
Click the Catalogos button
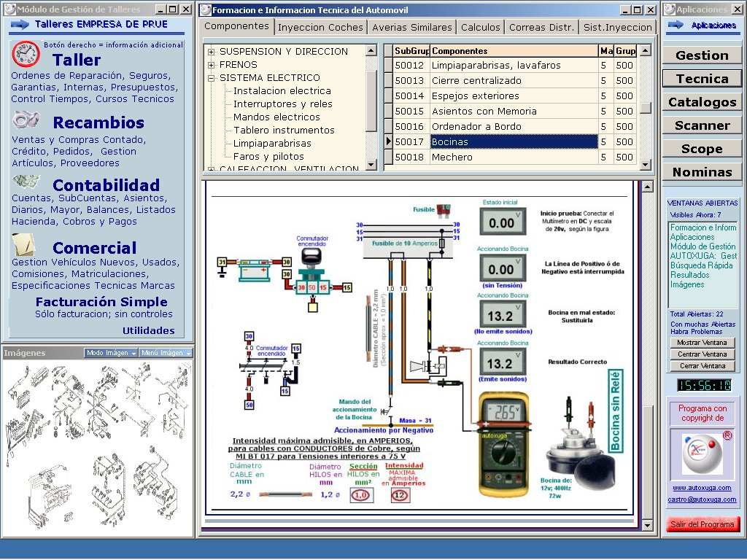(702, 102)
